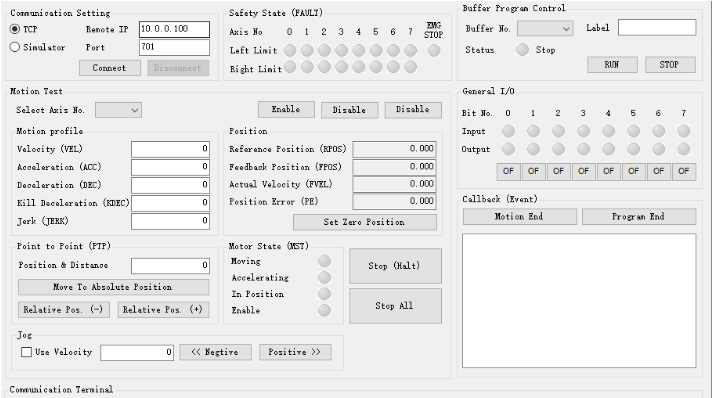Click Right Limit indicator for axis 0

click(290, 68)
